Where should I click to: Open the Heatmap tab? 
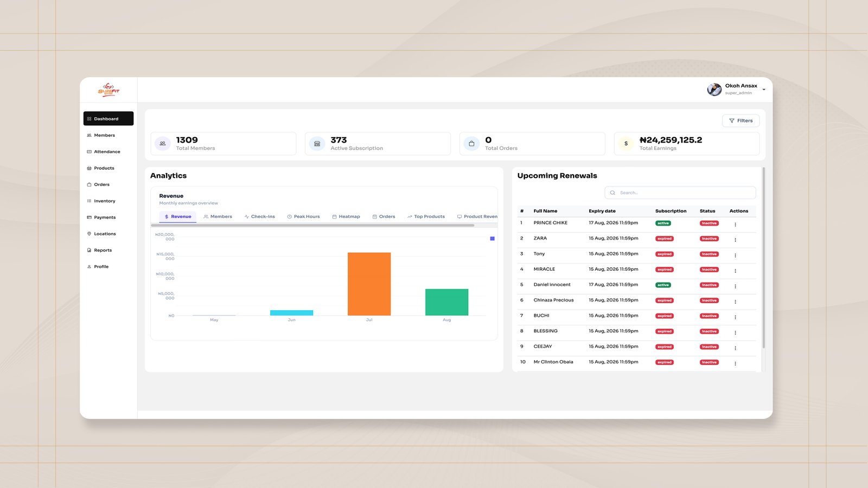[346, 217]
